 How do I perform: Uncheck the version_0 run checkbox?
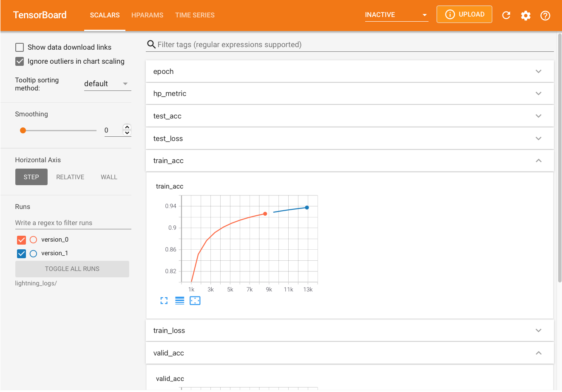pos(21,240)
